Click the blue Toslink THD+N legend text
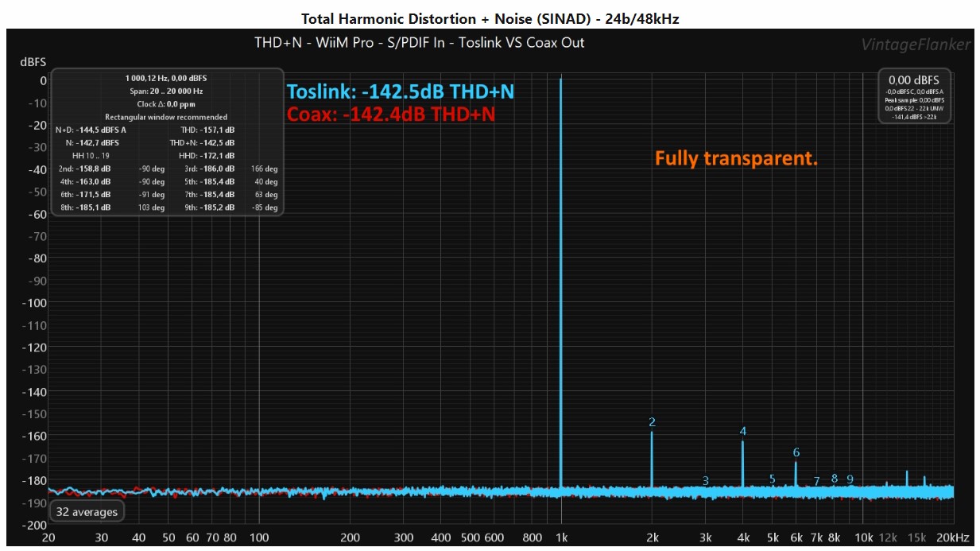 (x=401, y=92)
